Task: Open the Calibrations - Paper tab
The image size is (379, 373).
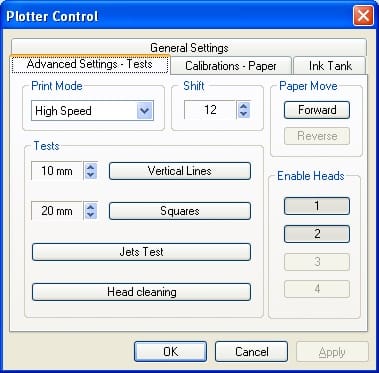Action: coord(231,66)
